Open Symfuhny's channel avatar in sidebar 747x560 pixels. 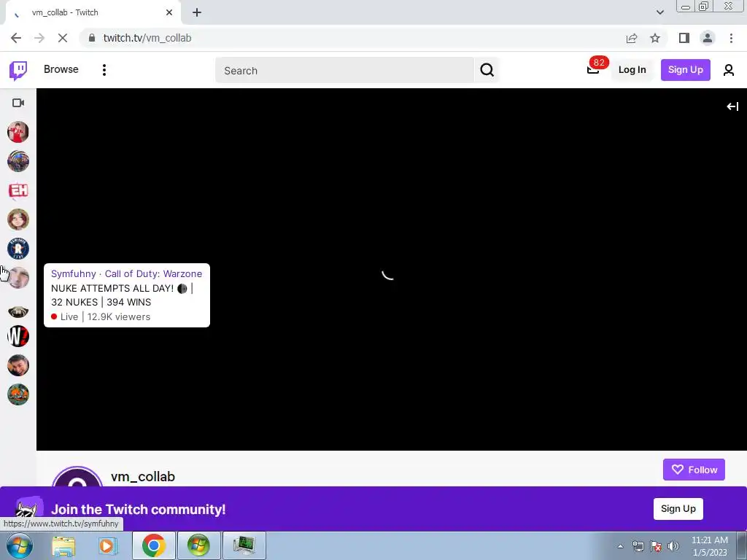18,278
